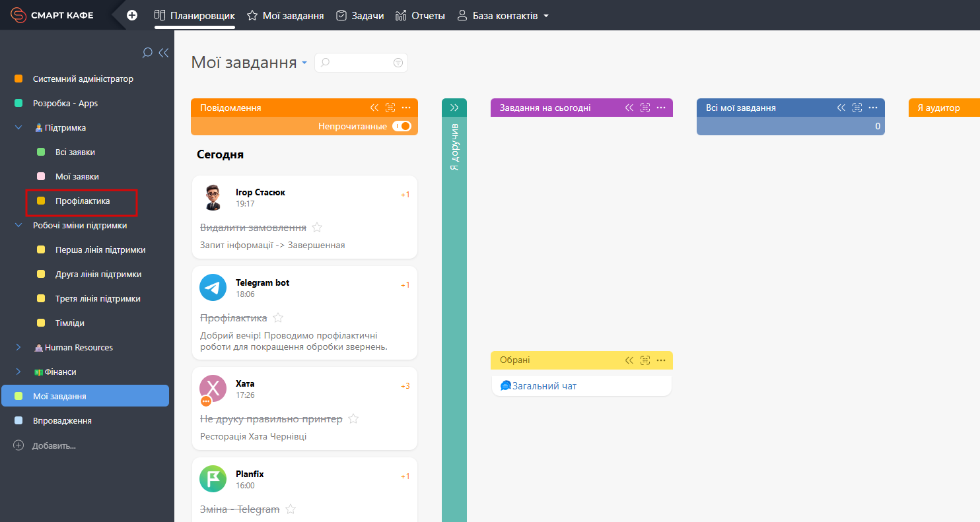Star the Профілактика task as favorite
Screen dimensions: 980x522
click(278, 318)
